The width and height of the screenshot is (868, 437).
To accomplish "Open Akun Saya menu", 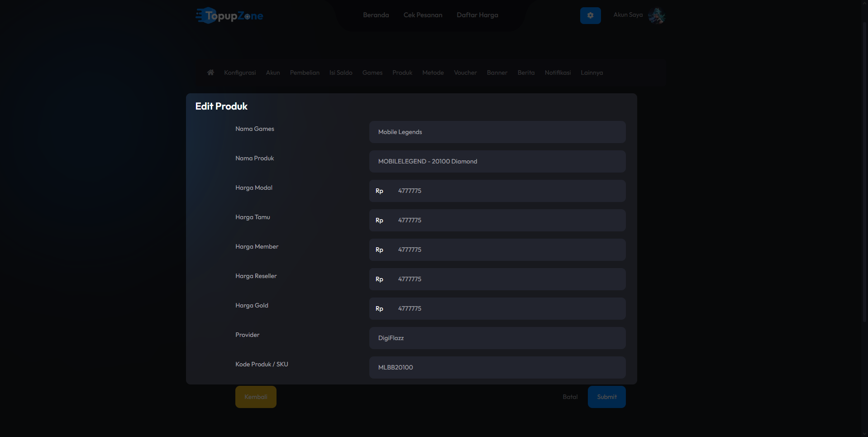I will coord(628,15).
